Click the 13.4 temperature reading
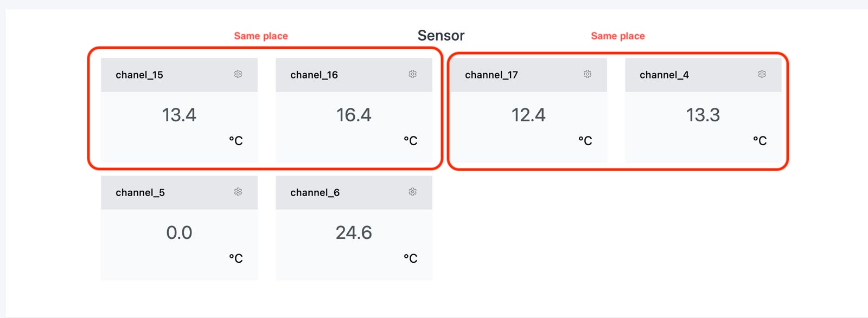 179,115
